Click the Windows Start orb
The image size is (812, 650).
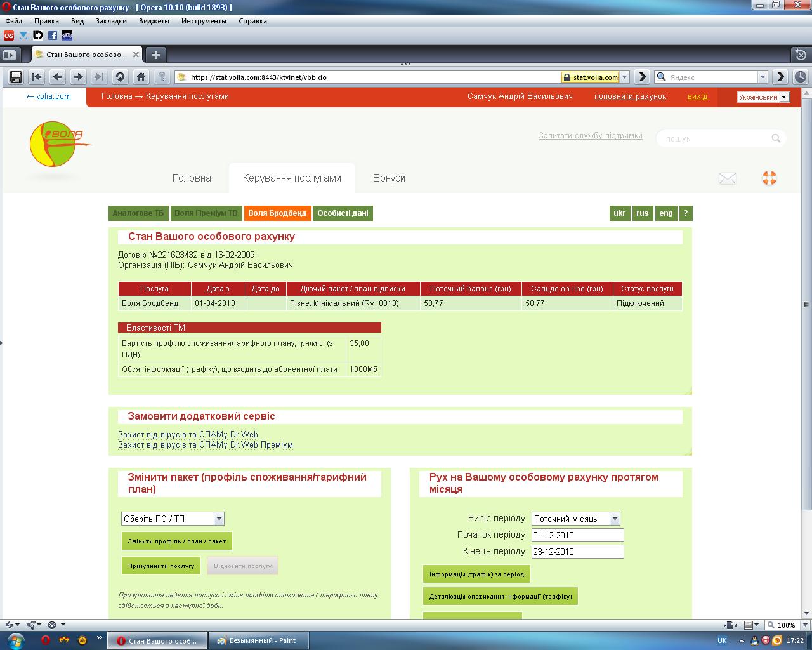(x=16, y=640)
